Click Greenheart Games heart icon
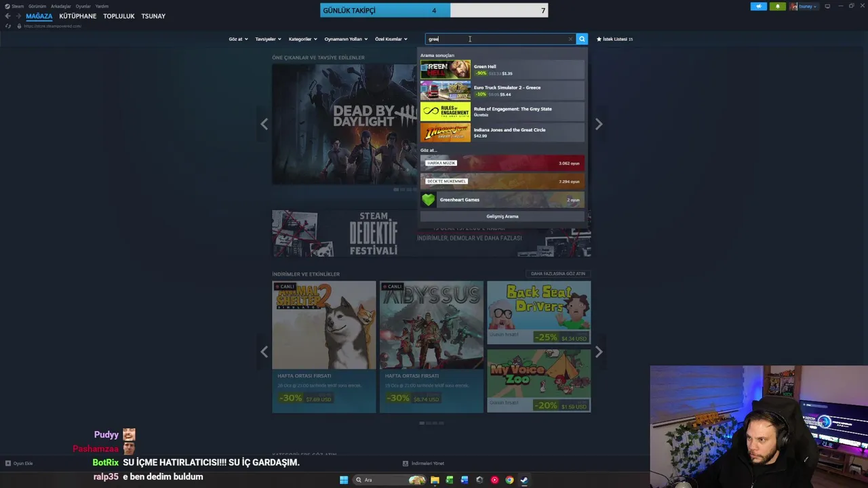868x488 pixels. point(429,200)
